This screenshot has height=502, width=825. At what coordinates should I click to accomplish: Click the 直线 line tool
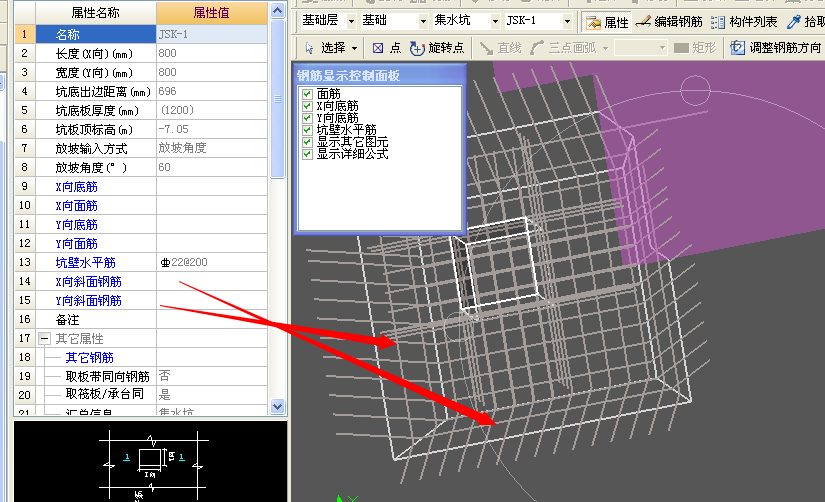(x=500, y=48)
